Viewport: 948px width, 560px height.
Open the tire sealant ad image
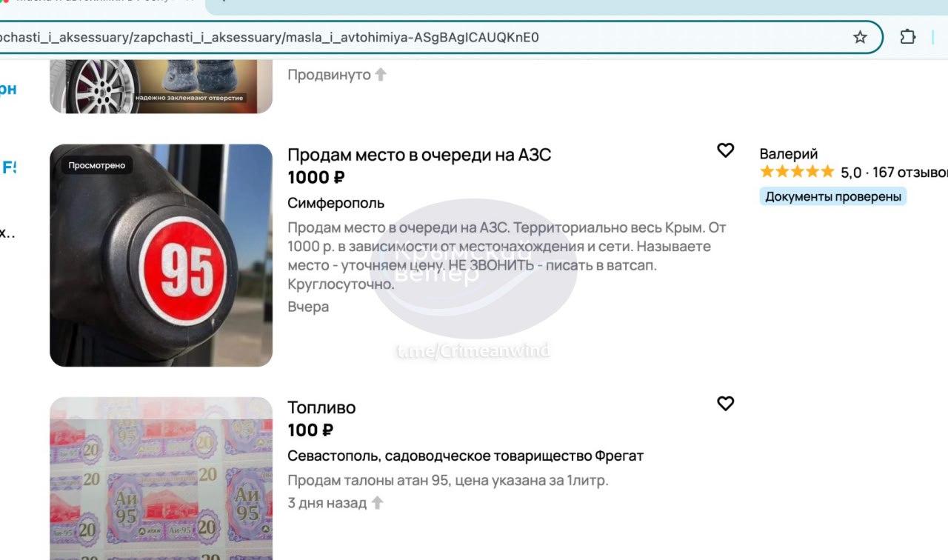(x=161, y=86)
